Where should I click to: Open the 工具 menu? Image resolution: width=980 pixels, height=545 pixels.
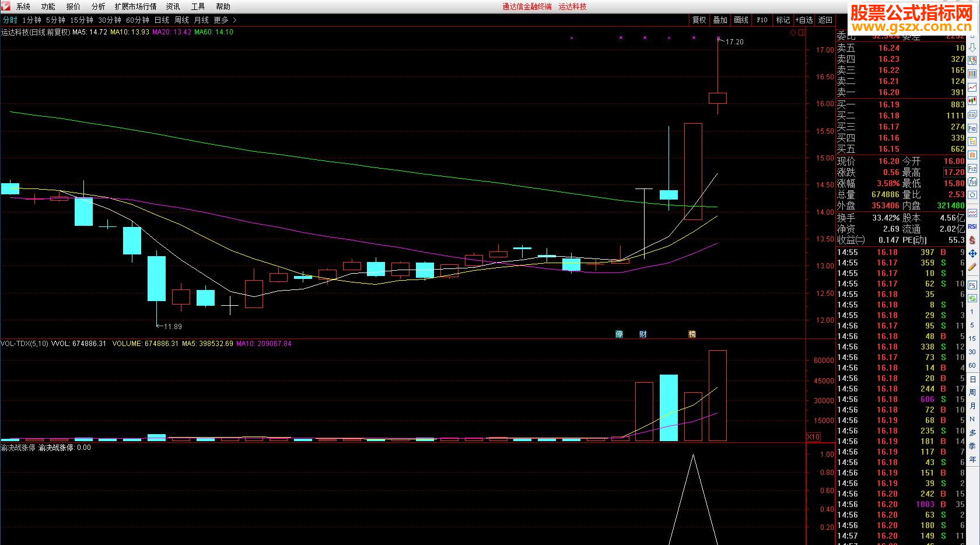(x=198, y=6)
